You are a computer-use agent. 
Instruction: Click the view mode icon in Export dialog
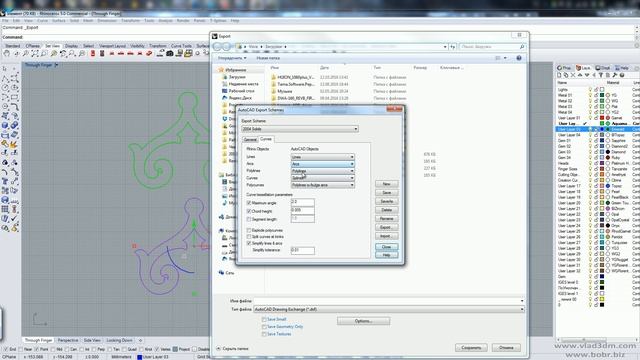[498, 58]
